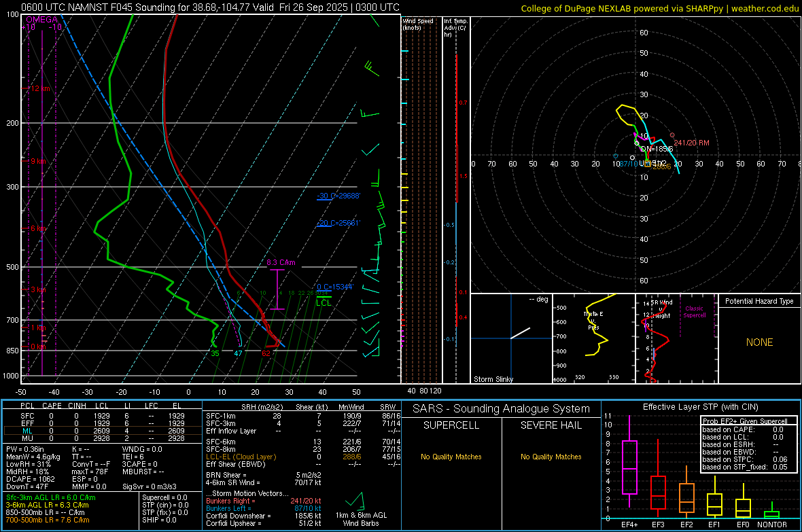Click the EFF parcel row

(x=103, y=423)
